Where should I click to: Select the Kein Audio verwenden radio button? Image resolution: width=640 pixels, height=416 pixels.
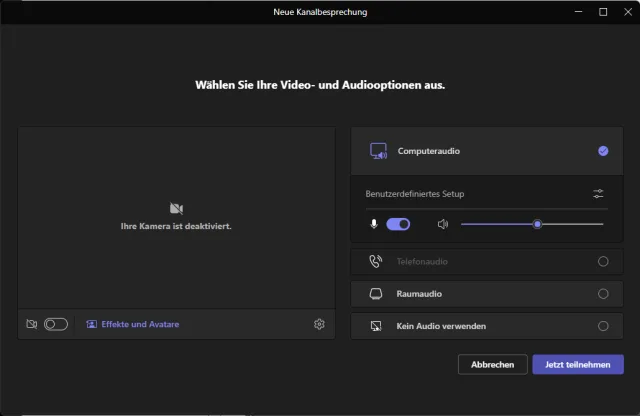[603, 326]
